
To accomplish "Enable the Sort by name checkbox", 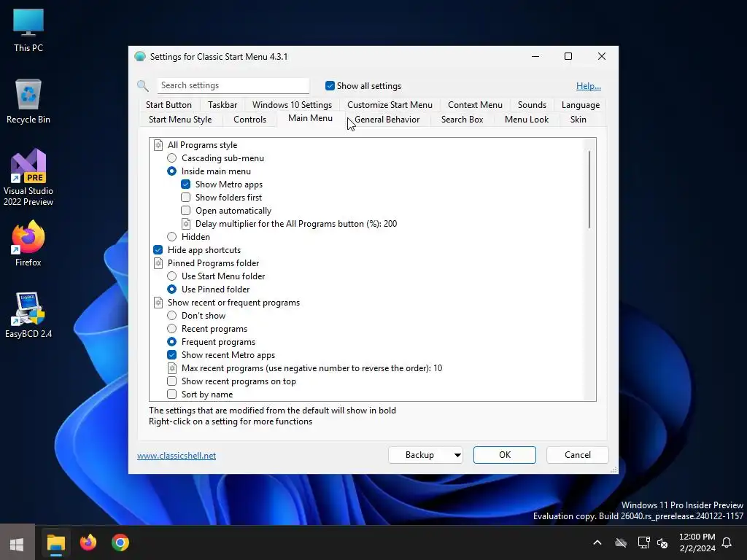I will coord(171,394).
